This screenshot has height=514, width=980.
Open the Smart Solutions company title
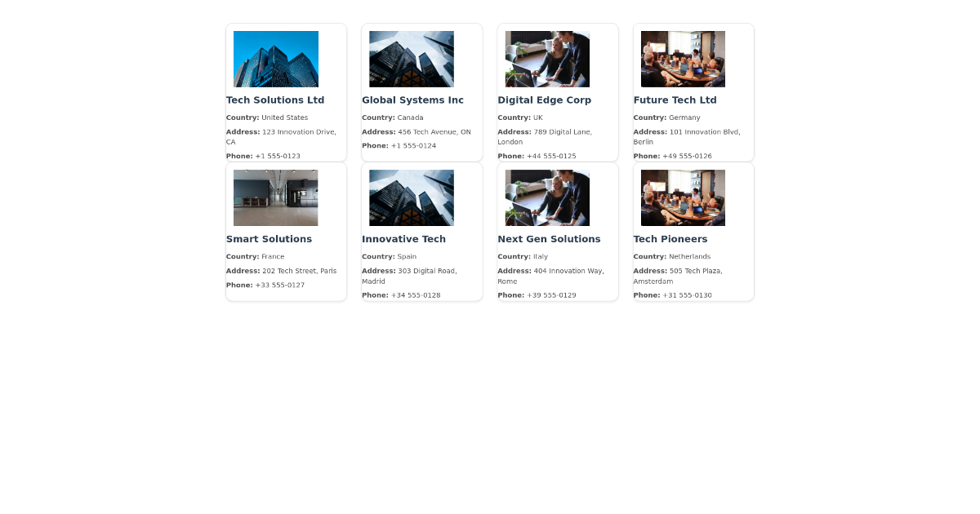click(x=269, y=239)
